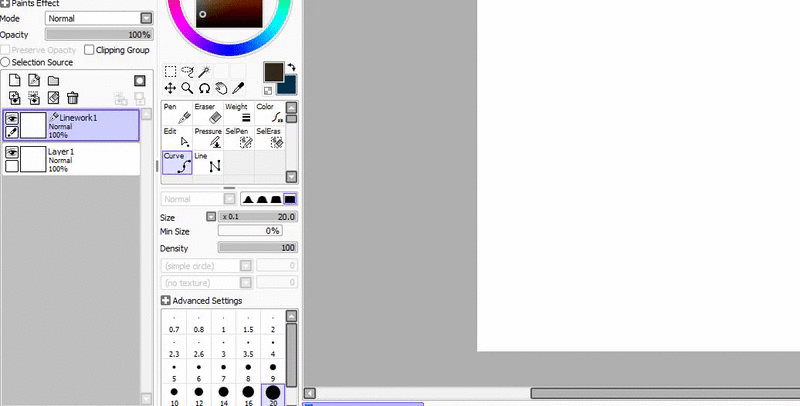The height and width of the screenshot is (406, 800).
Task: Swap foreground and background colors
Action: pyautogui.click(x=291, y=67)
